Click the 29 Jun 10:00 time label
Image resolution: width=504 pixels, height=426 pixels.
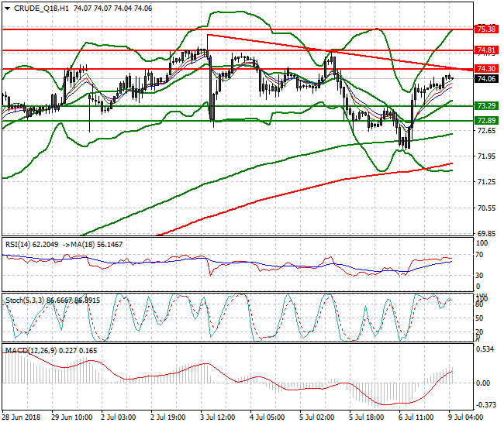point(72,417)
